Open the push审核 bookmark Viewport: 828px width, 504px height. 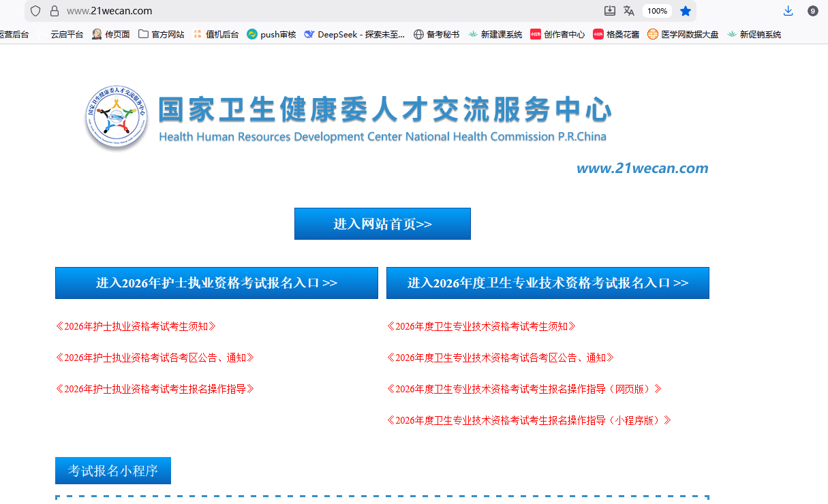point(271,33)
